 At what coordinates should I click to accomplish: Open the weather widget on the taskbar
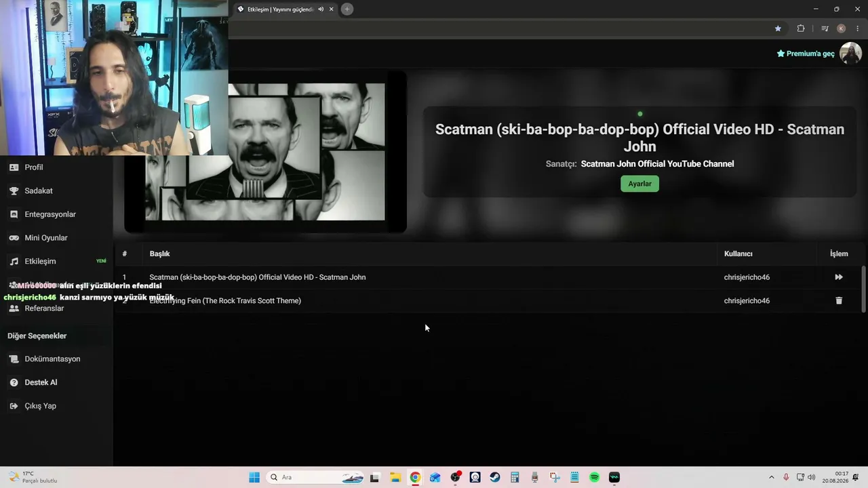tap(34, 477)
